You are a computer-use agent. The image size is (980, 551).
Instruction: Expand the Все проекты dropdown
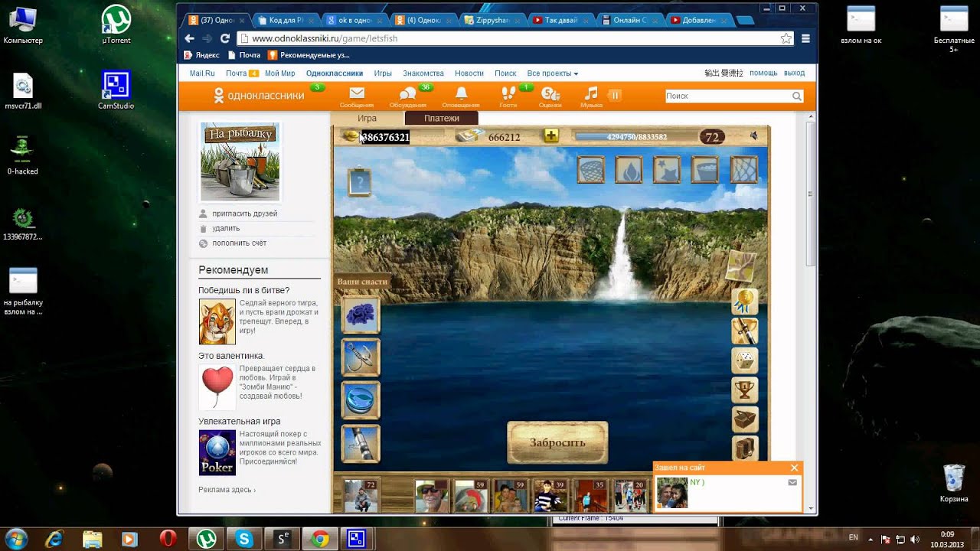[x=552, y=73]
